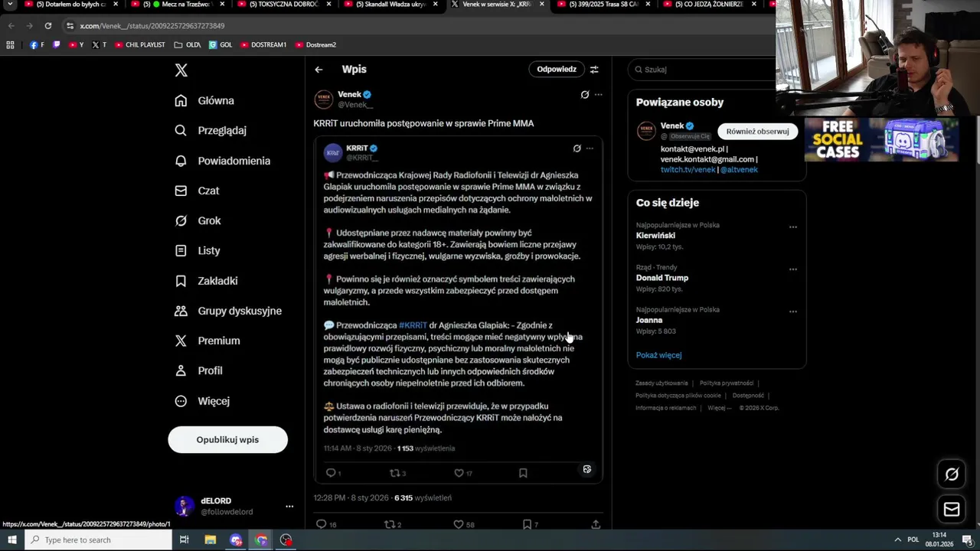The width and height of the screenshot is (980, 551).
Task: Click the Opublikuj wpis button
Action: 227,439
